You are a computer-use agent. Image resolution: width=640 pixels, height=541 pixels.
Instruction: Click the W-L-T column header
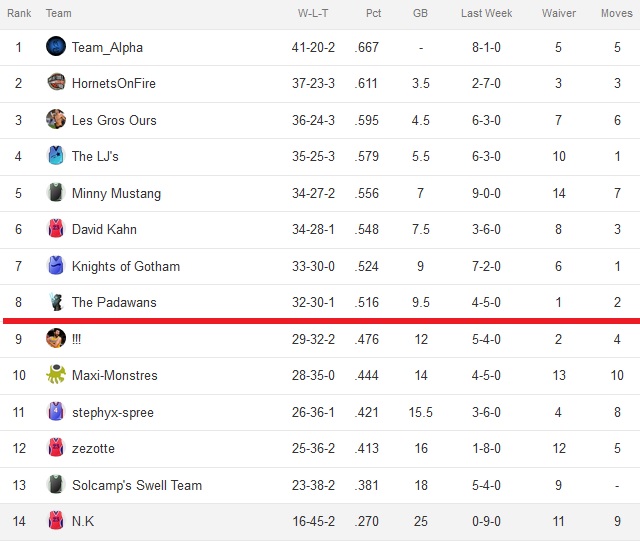313,13
